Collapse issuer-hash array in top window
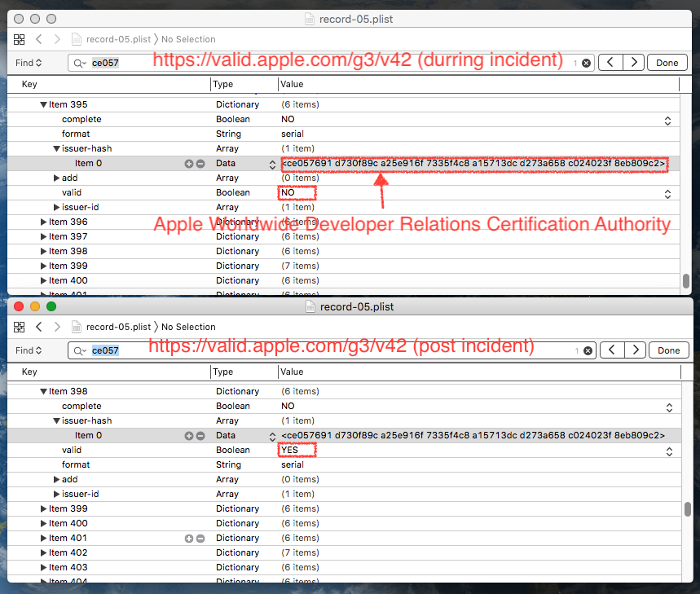This screenshot has width=700, height=594. coord(56,148)
